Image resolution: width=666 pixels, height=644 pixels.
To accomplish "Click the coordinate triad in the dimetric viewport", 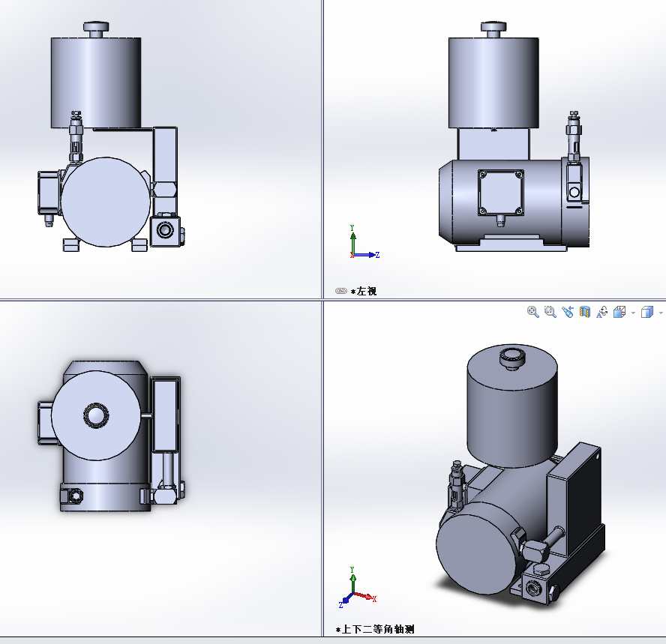I will [x=358, y=588].
